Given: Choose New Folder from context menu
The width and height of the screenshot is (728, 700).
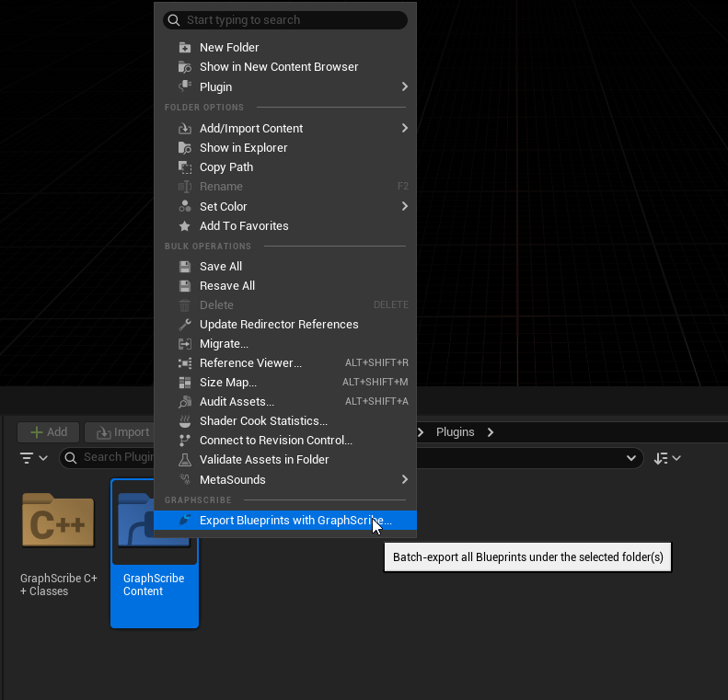Looking at the screenshot, I should [x=285, y=47].
